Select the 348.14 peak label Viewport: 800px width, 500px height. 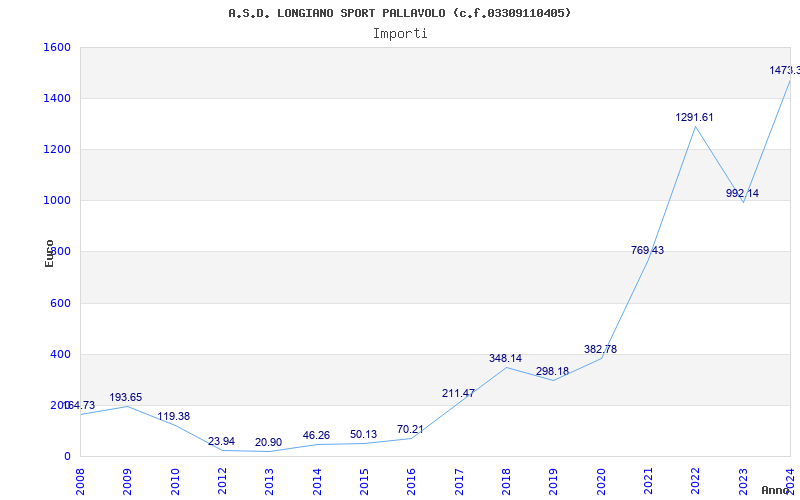pos(505,358)
